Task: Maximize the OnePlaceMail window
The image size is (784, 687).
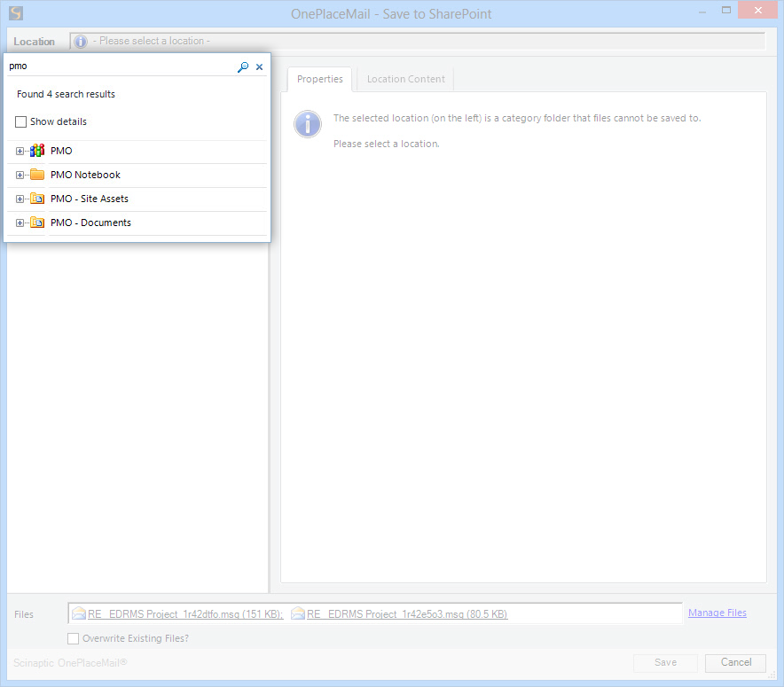Action: [726, 10]
